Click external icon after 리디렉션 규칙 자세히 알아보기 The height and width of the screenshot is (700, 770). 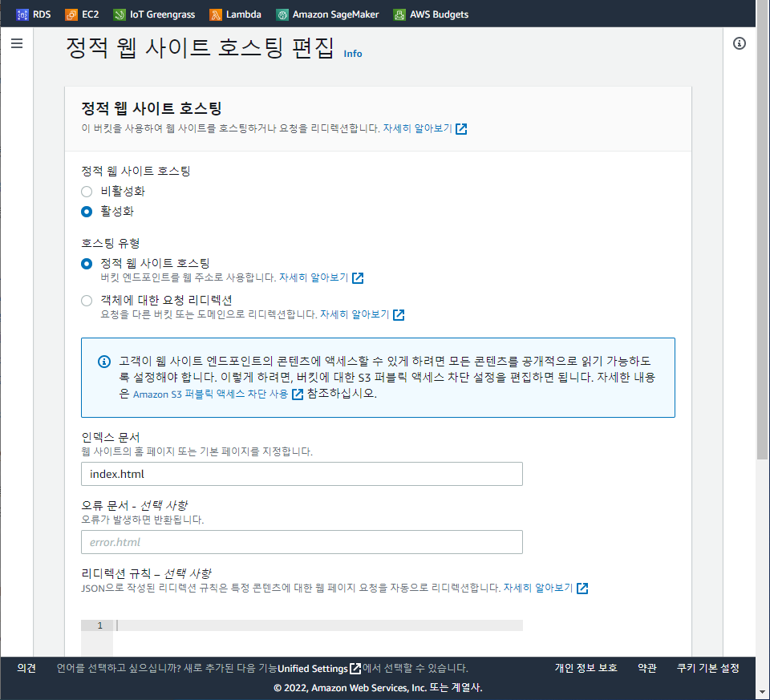(x=582, y=588)
